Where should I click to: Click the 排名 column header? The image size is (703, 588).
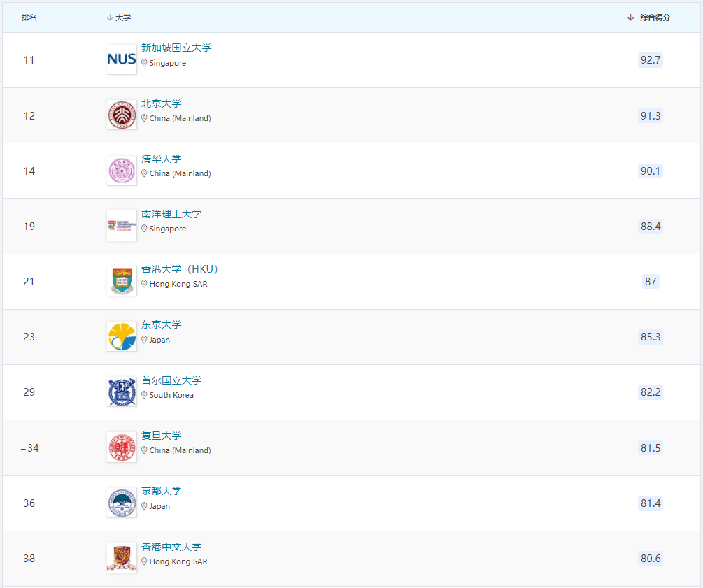pyautogui.click(x=29, y=17)
